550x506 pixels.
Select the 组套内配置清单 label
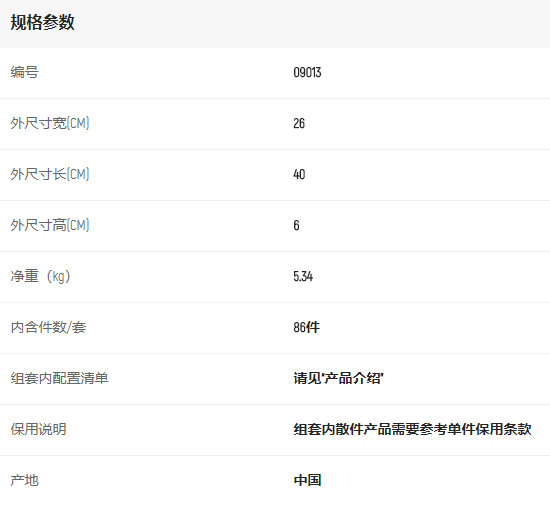click(59, 378)
